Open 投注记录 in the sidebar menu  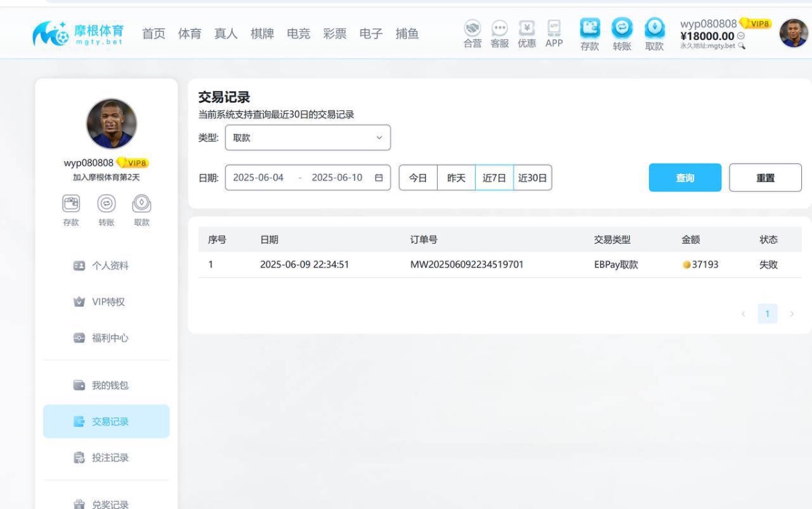coord(106,458)
